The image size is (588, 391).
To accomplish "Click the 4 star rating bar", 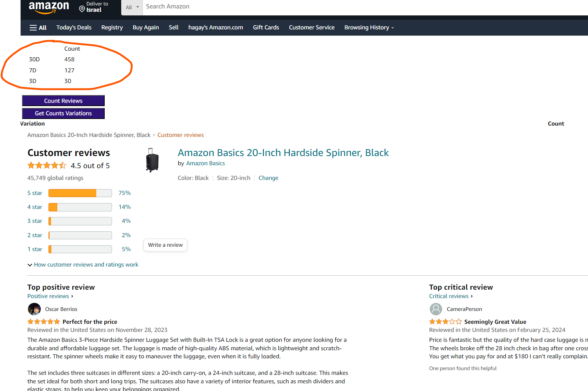I will [x=80, y=207].
